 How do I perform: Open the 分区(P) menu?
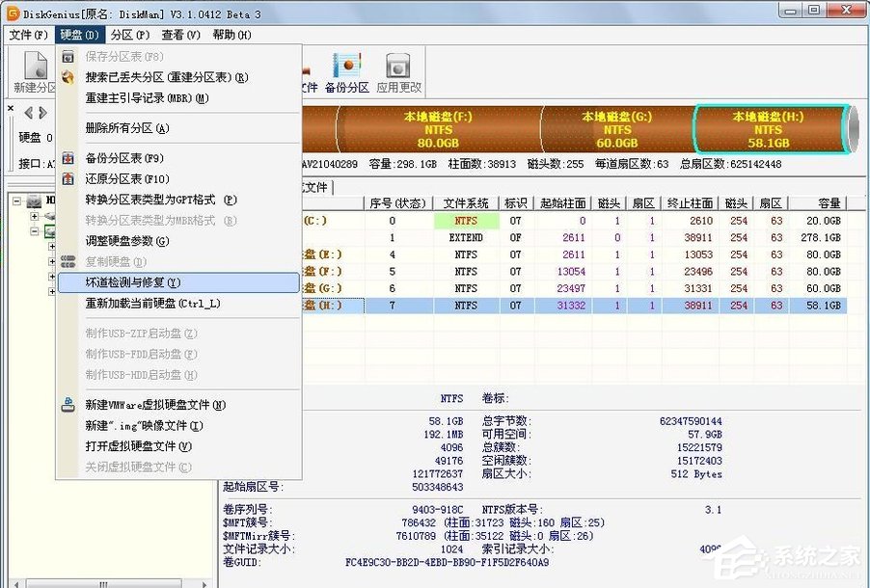(130, 34)
